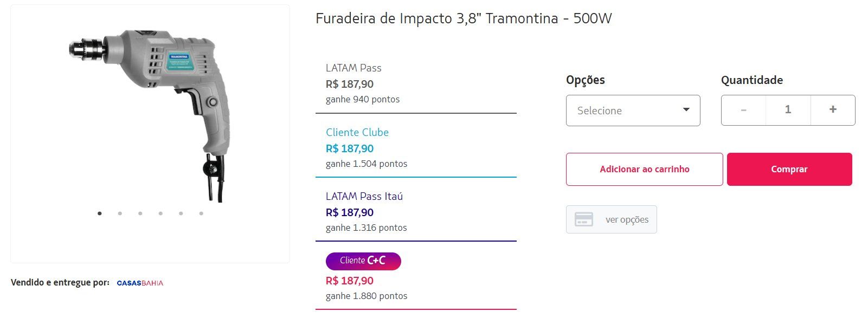Screen dimensions: 868x318
Task: Select the third image carousel dot
Action: (x=140, y=213)
